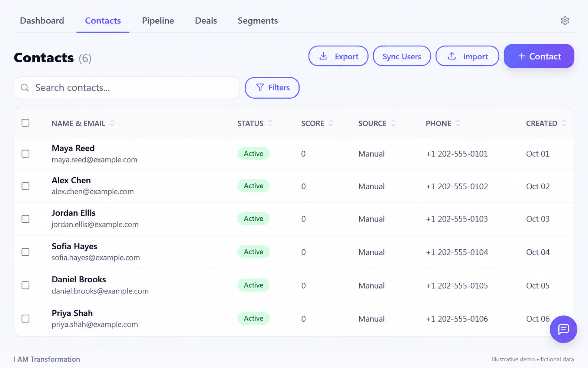This screenshot has width=588, height=368.
Task: Click priya.shah@example.com email
Action: pyautogui.click(x=95, y=324)
